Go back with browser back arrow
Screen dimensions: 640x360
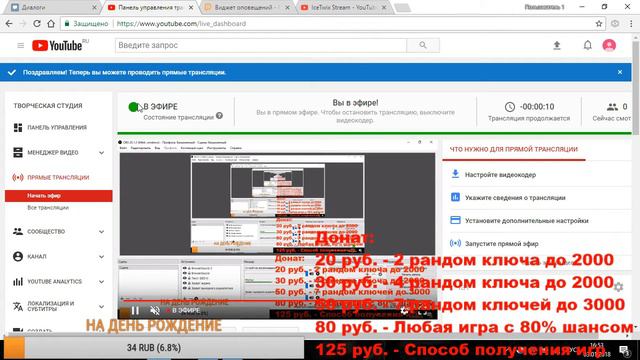tap(9, 24)
